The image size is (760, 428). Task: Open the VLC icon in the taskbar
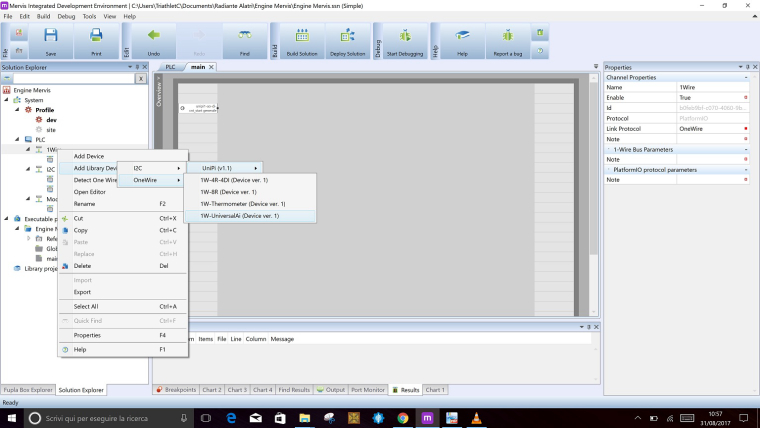[x=476, y=417]
